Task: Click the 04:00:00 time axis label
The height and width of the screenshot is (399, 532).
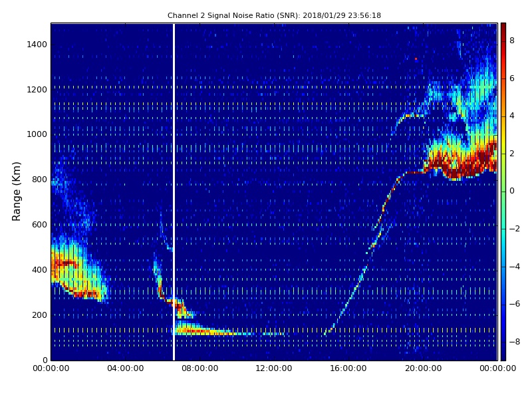Action: [125, 368]
